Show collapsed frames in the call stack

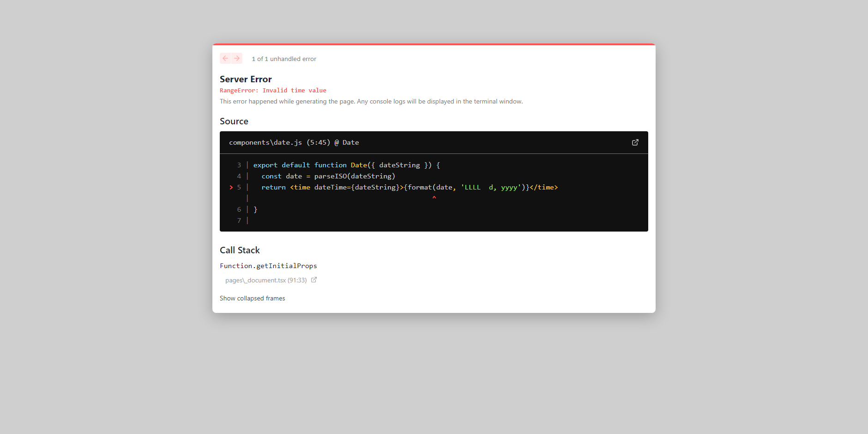click(x=252, y=298)
